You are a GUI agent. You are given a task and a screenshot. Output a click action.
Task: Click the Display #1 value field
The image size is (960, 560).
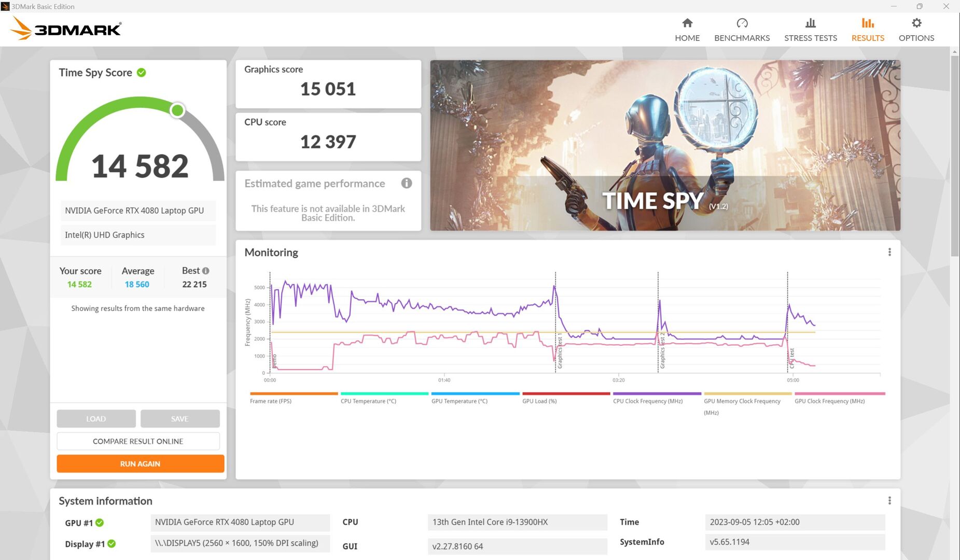(x=240, y=543)
